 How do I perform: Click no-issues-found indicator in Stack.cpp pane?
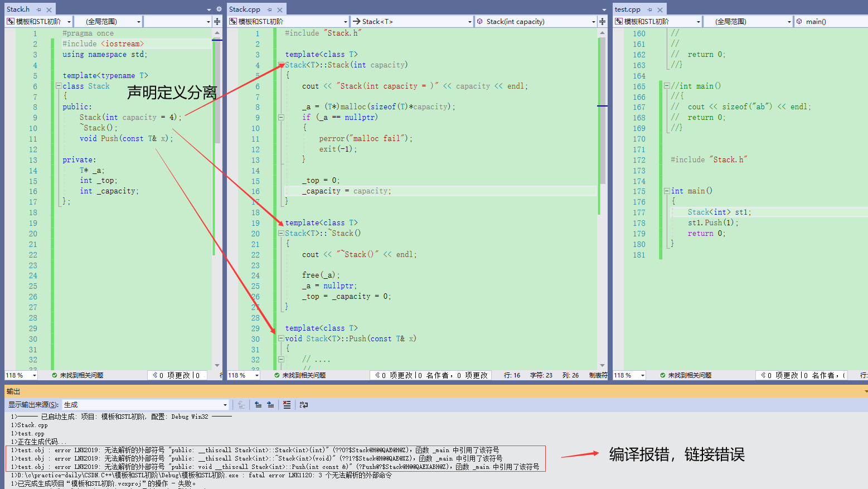coord(300,375)
